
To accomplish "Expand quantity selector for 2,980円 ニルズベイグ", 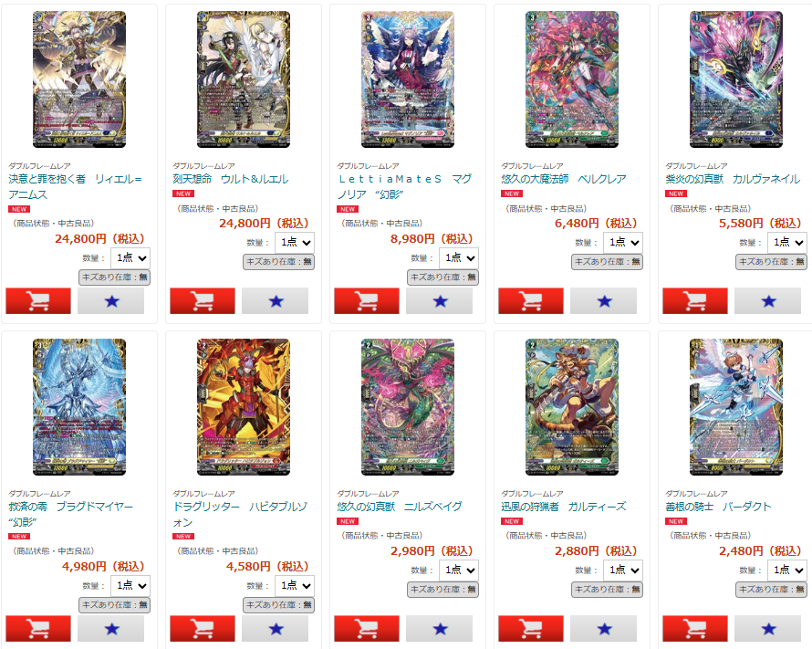I will point(459,570).
